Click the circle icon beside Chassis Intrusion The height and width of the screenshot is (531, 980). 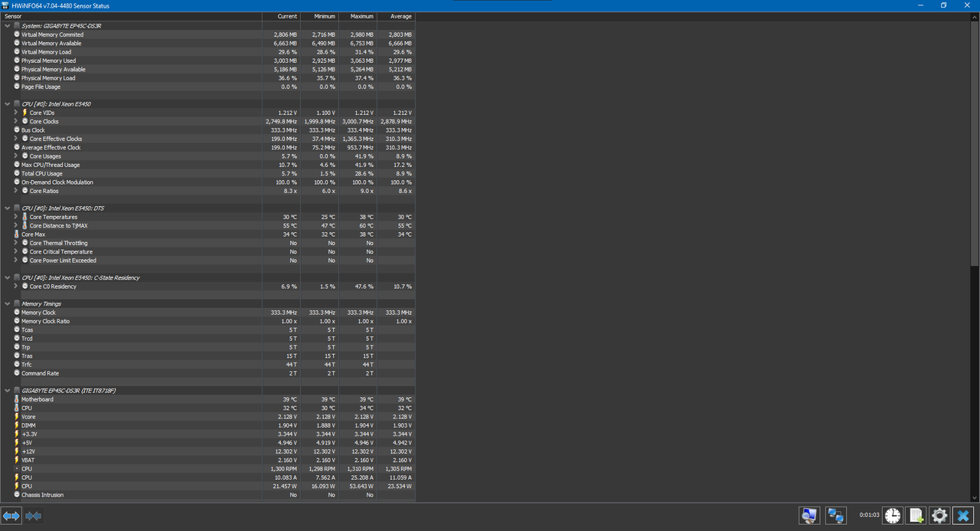pyautogui.click(x=17, y=495)
